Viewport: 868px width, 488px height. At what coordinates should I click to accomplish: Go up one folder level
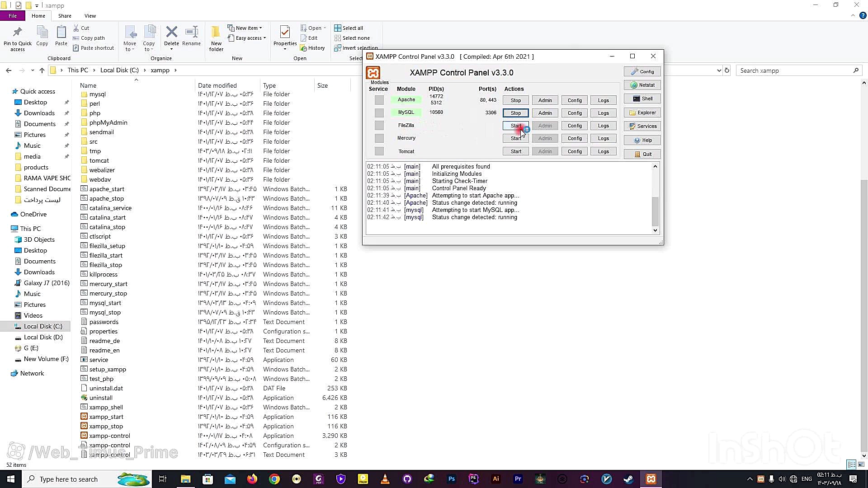click(42, 70)
